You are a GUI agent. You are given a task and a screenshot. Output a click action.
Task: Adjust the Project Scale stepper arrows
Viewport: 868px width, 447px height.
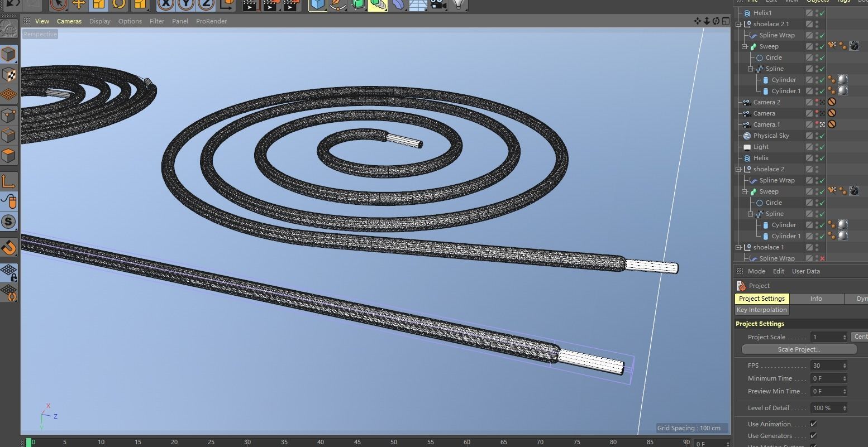coord(845,337)
